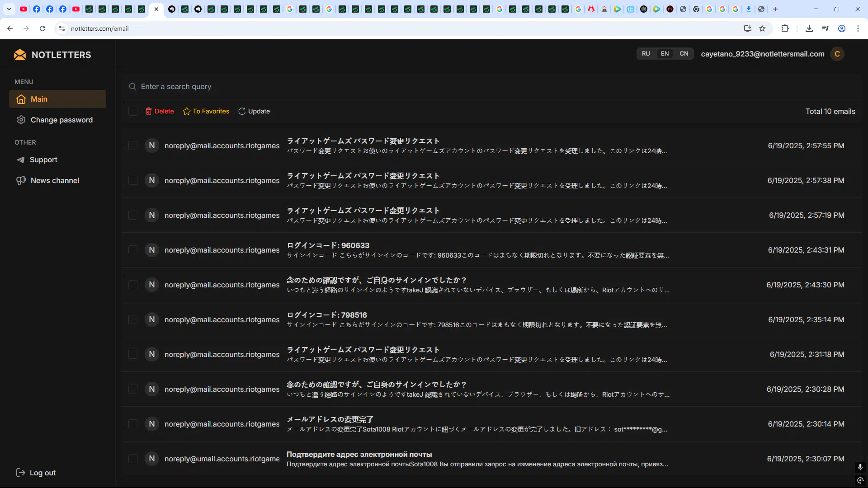This screenshot has height=488, width=868.
Task: Open the browser profile icon
Action: pos(842,28)
